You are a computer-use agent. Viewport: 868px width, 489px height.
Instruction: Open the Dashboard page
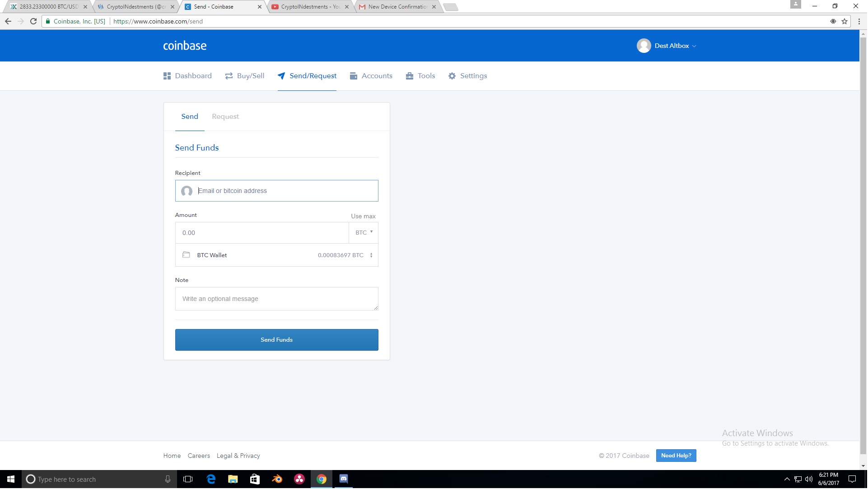187,76
